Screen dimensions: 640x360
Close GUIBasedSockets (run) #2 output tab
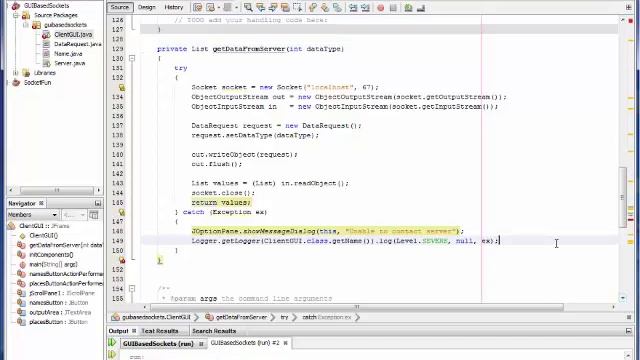(x=286, y=343)
